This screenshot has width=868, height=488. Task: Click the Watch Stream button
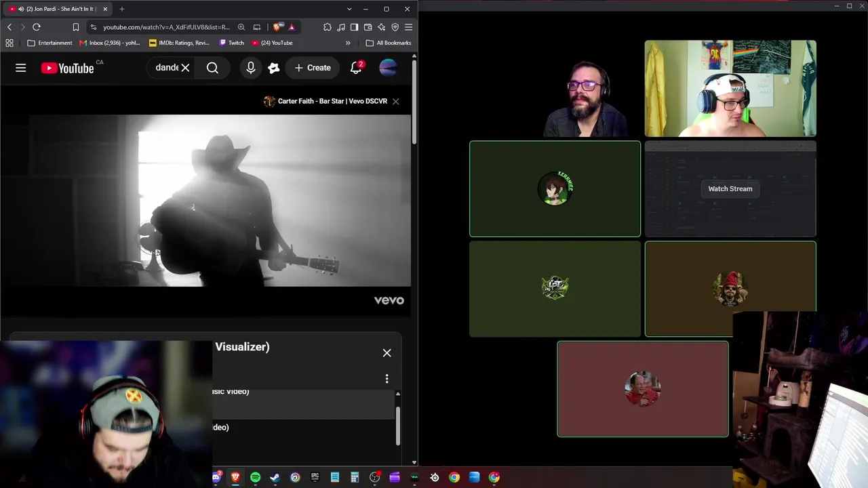(730, 188)
